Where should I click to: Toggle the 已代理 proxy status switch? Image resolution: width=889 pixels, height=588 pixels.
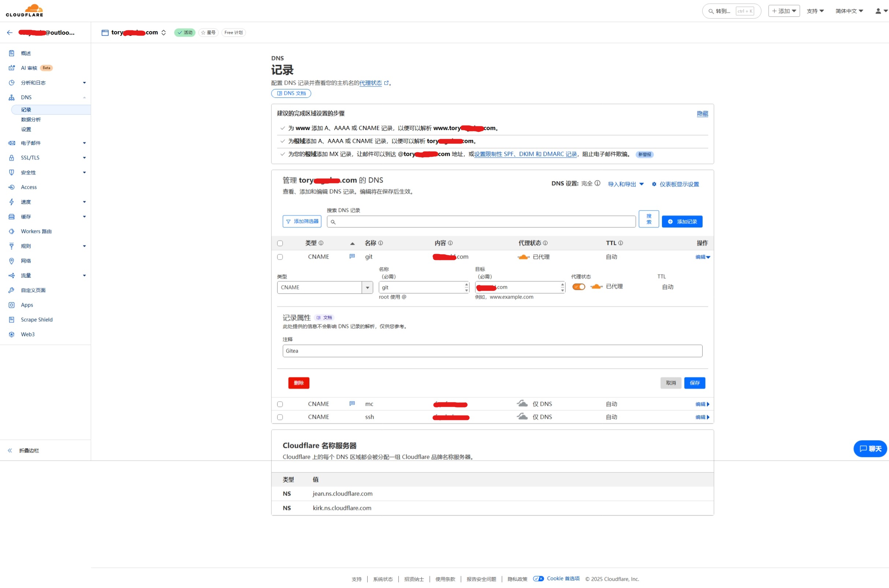click(579, 287)
